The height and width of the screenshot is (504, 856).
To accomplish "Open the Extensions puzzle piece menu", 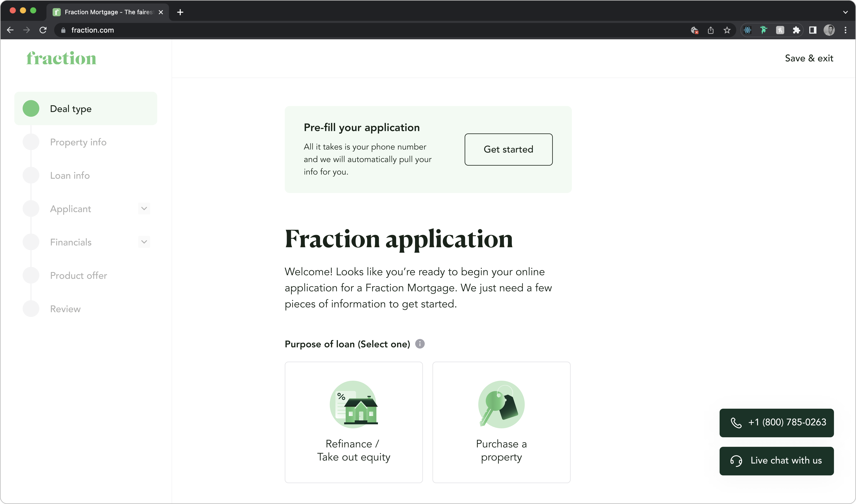I will pyautogui.click(x=796, y=30).
